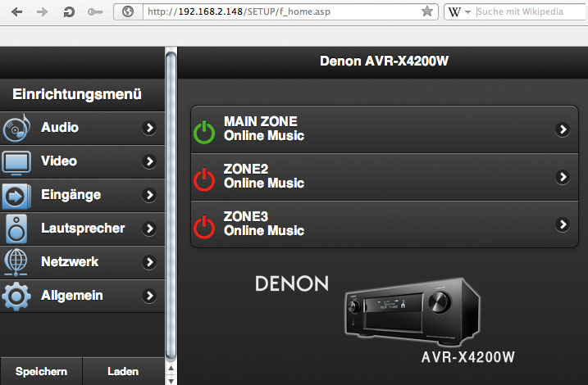Viewport: 588px width, 385px height.
Task: Go back with the browser back arrow
Action: tap(17, 12)
